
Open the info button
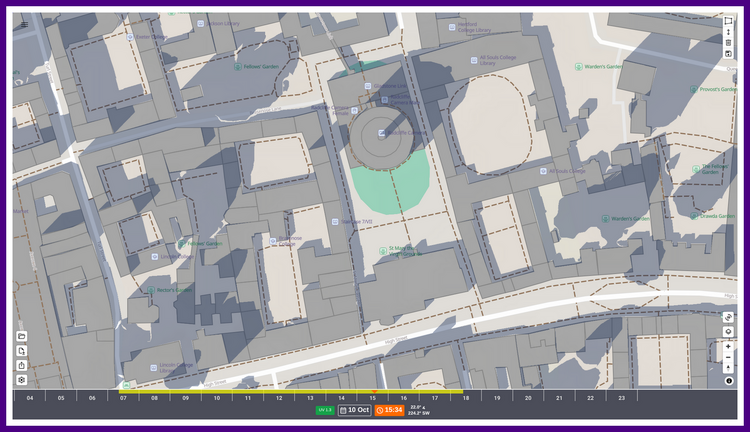[x=728, y=381]
